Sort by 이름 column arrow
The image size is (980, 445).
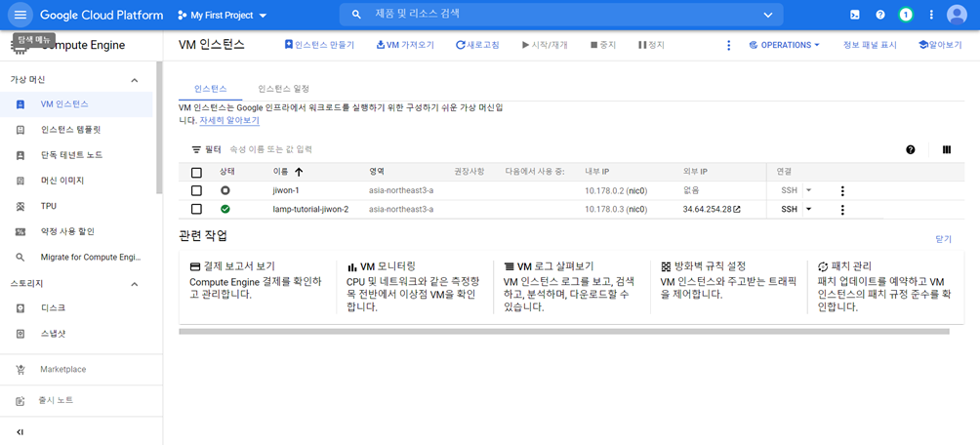tap(298, 172)
